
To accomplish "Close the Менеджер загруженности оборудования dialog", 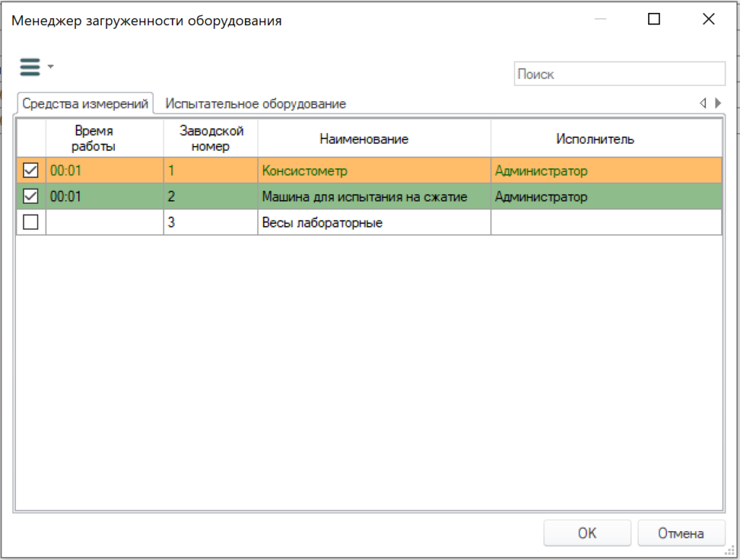I will (708, 19).
